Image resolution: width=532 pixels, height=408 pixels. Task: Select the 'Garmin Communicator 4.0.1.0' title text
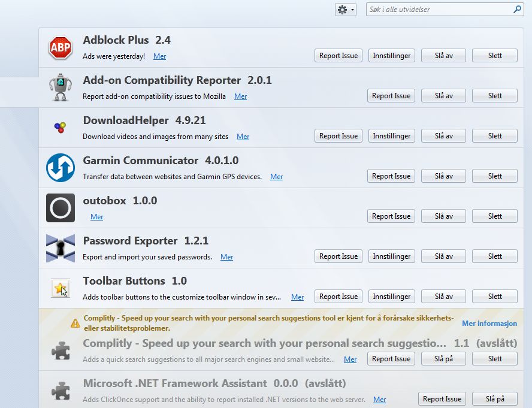tap(161, 160)
